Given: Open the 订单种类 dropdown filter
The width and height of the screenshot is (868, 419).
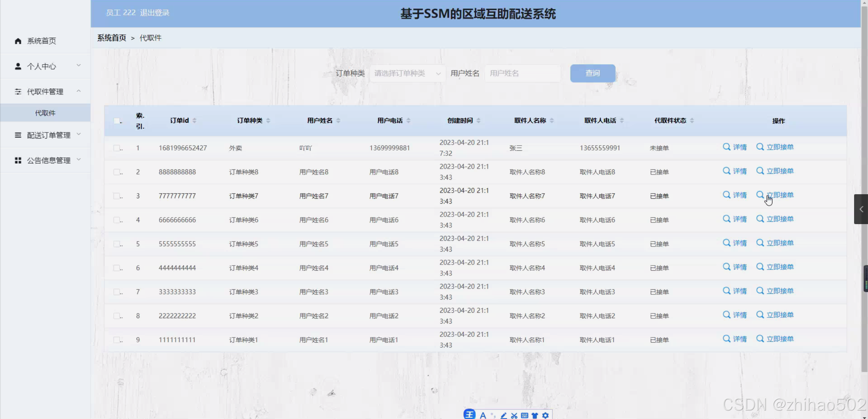Looking at the screenshot, I should (x=407, y=73).
